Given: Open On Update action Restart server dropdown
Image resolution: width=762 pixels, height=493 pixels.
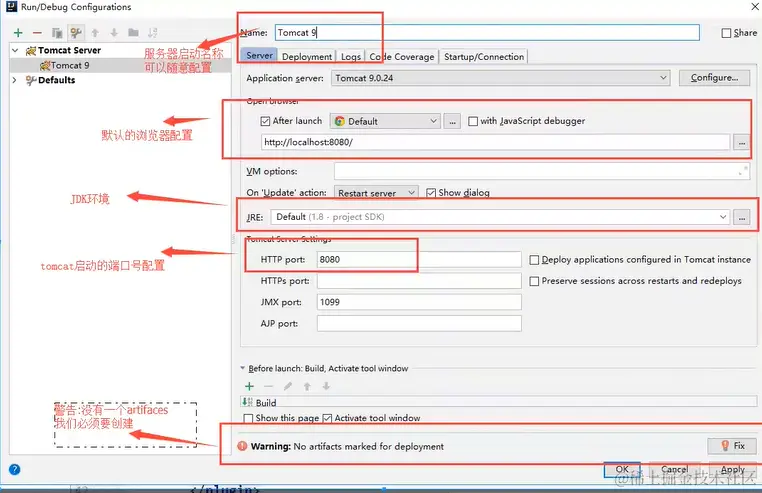Looking at the screenshot, I should [x=376, y=193].
